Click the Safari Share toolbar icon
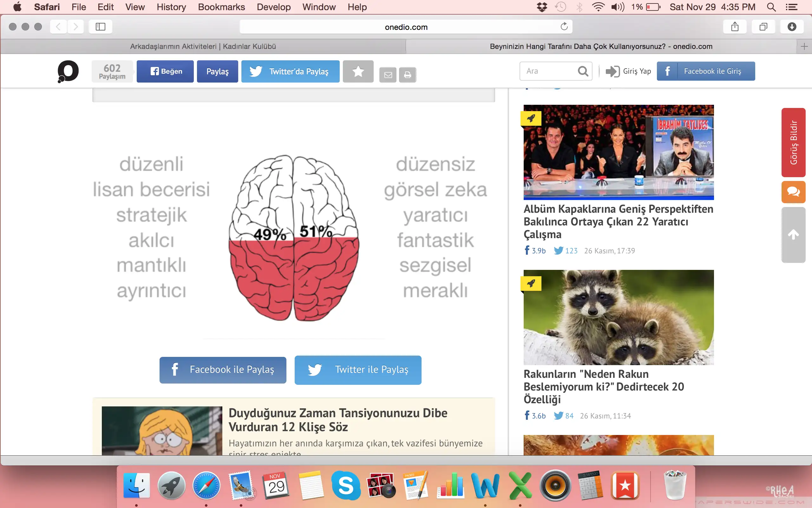Image resolution: width=812 pixels, height=508 pixels. (x=735, y=27)
